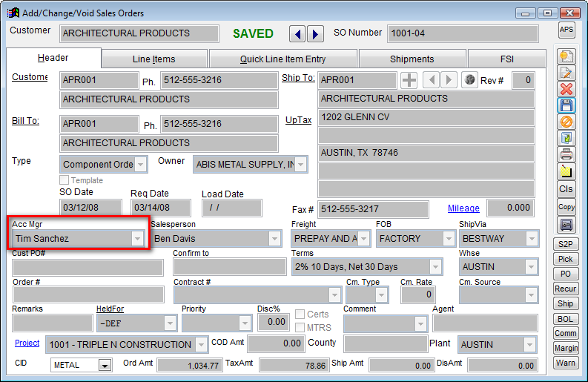Click the plus icon beside Ship To
Image resolution: width=588 pixels, height=382 pixels.
tap(409, 80)
